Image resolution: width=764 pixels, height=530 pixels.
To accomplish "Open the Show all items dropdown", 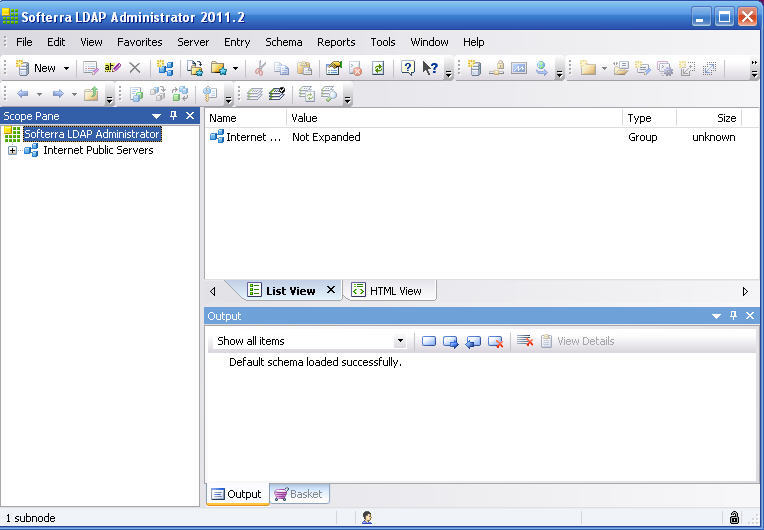I will [x=400, y=341].
